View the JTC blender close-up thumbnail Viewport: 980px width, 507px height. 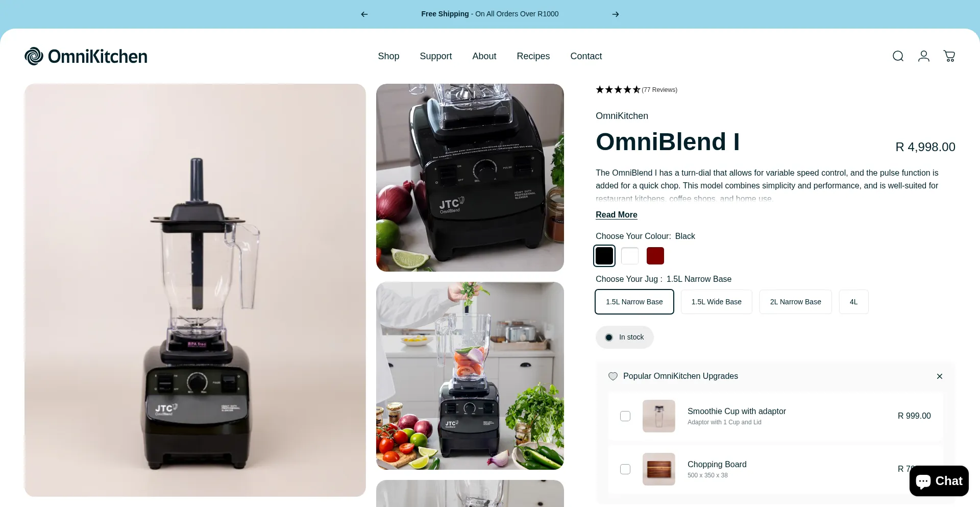[x=470, y=178]
